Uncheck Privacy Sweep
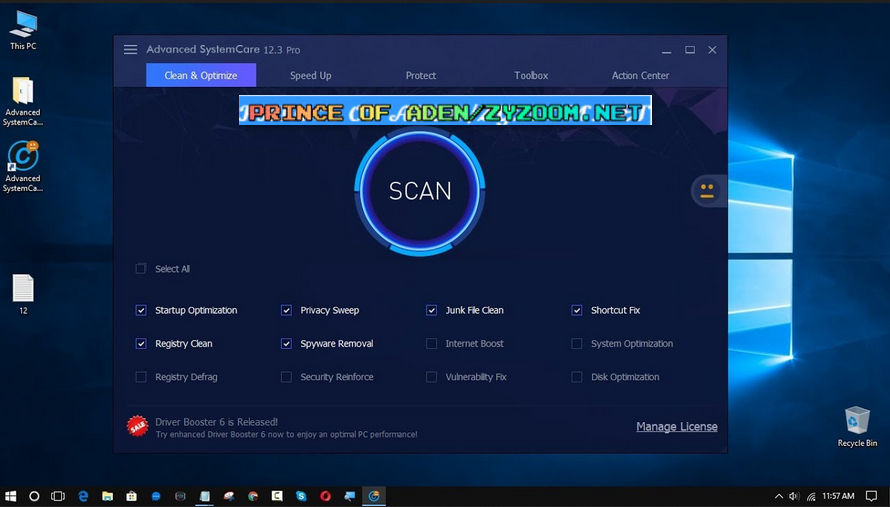The image size is (890, 507). [x=286, y=310]
